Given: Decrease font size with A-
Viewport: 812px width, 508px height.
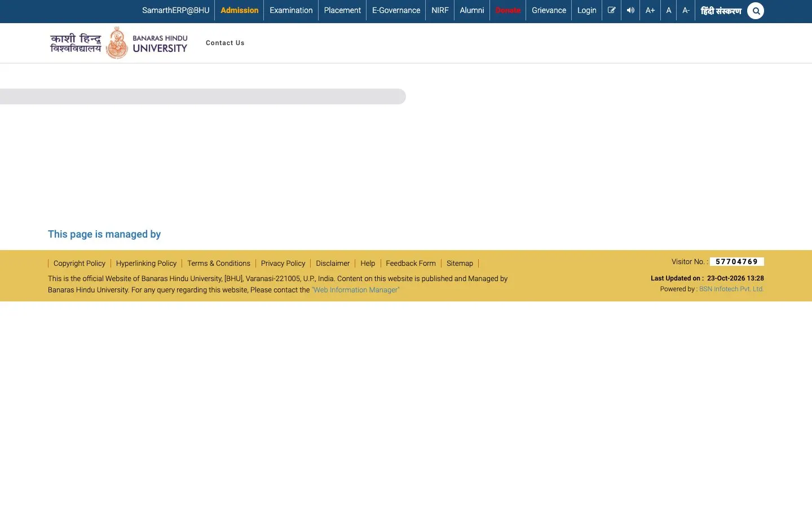Looking at the screenshot, I should pos(686,10).
